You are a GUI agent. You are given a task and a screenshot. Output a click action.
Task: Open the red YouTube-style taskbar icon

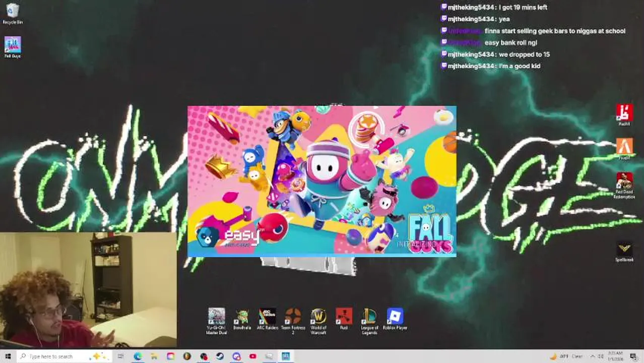253,356
